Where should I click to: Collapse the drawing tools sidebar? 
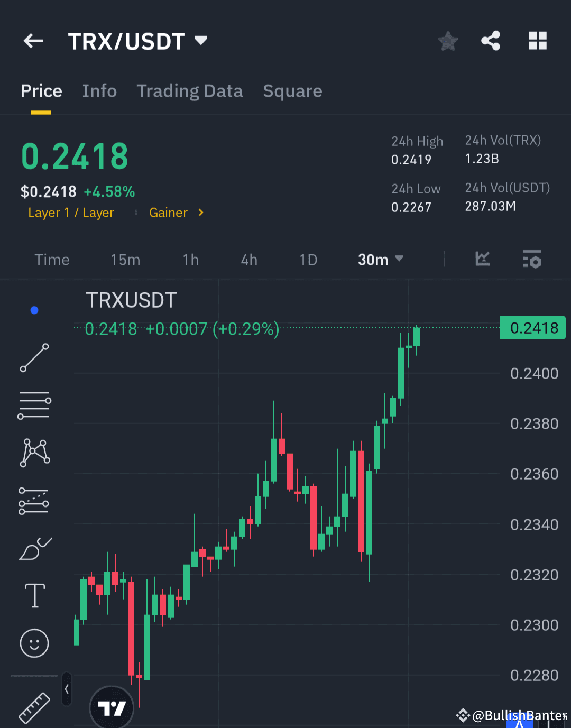point(67,689)
